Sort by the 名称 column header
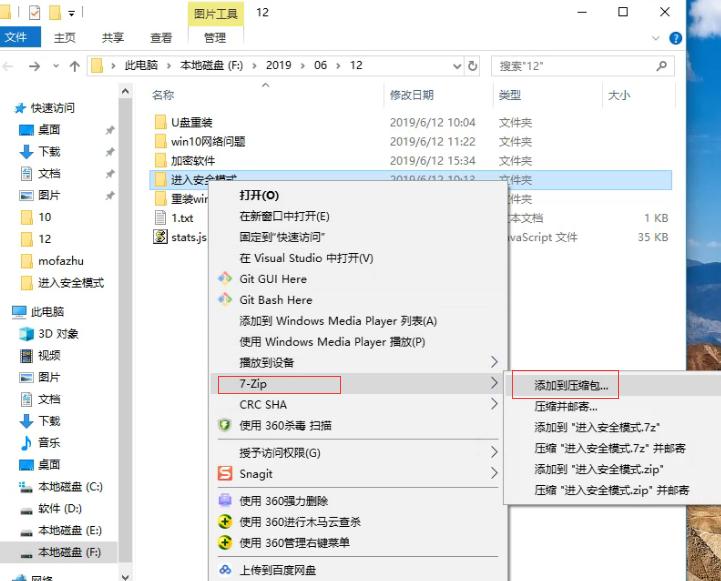The image size is (721, 581). [x=163, y=95]
